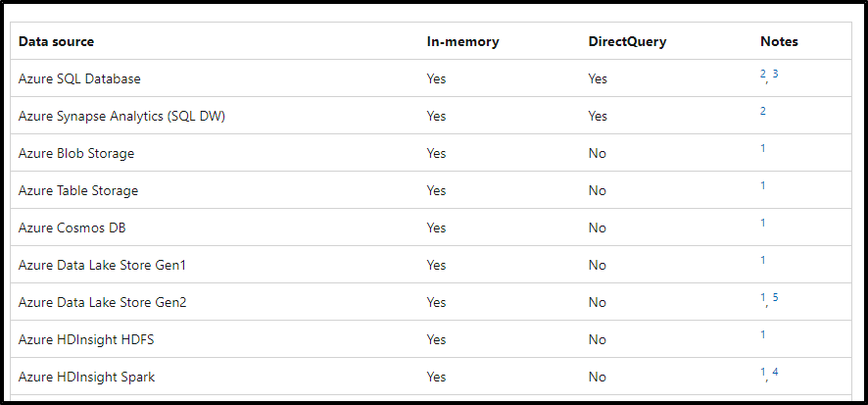Click DirectQuery Yes for Azure SQL Database
Viewport: 868px width, 405px height.
click(x=598, y=78)
